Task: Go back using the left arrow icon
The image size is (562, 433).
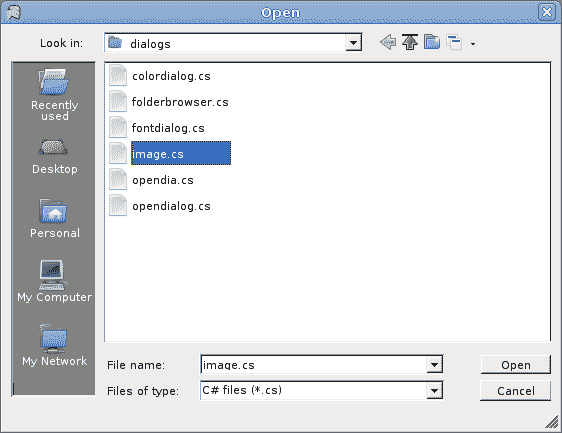Action: pyautogui.click(x=388, y=43)
